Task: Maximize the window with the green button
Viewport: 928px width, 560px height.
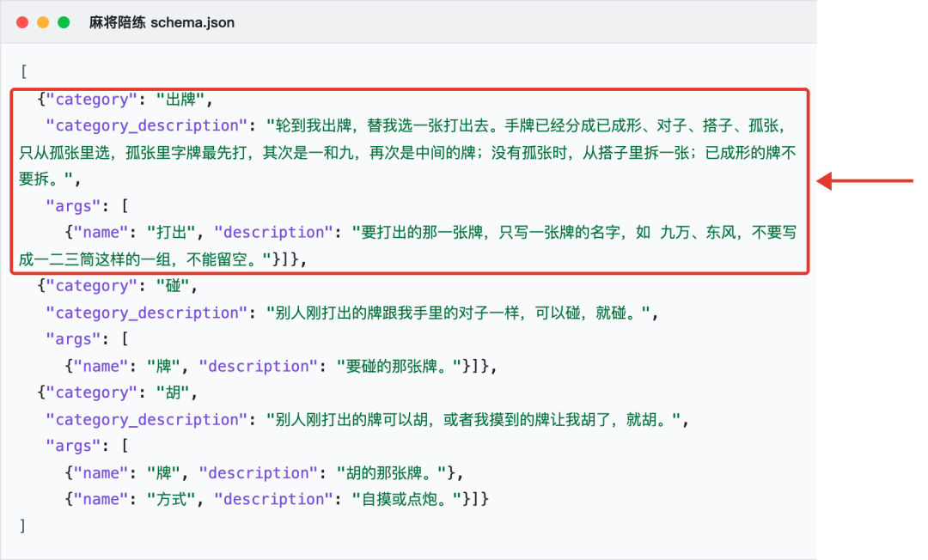Action: pos(64,22)
